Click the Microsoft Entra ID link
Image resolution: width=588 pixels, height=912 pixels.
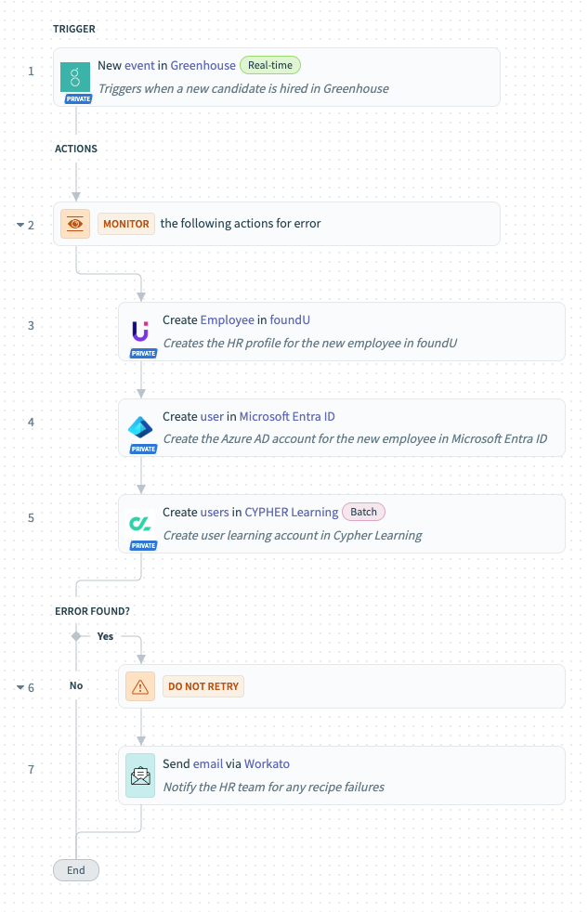287,416
